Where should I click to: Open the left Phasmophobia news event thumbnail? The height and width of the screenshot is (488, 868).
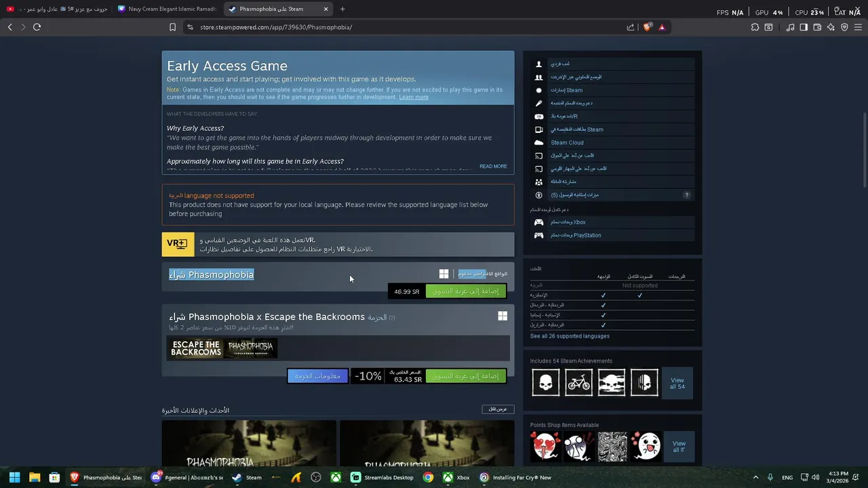coord(249,443)
